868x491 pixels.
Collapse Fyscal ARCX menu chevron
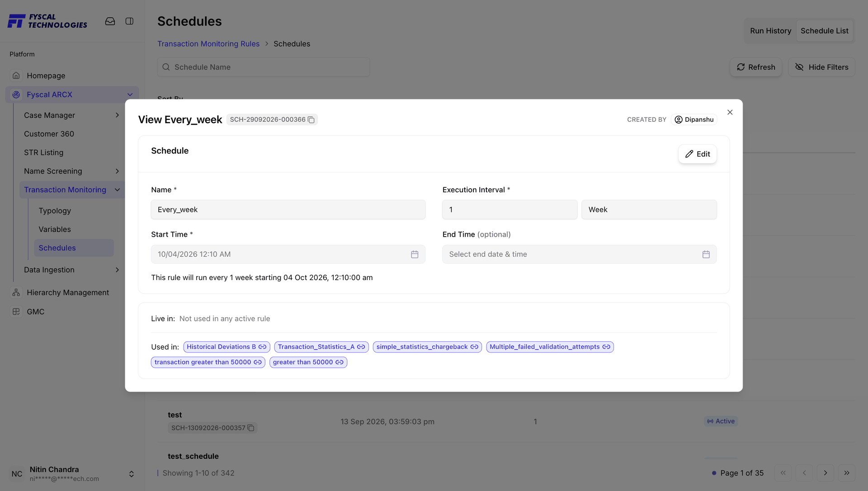click(130, 95)
